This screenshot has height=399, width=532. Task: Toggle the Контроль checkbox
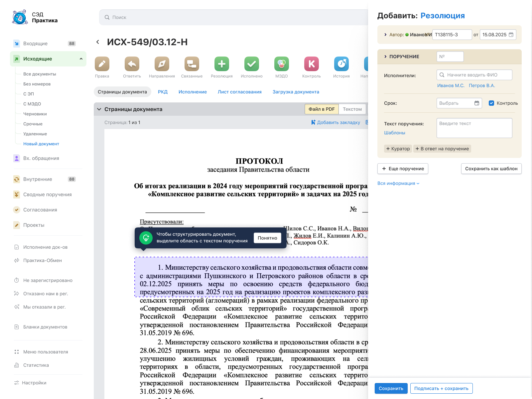click(x=491, y=103)
